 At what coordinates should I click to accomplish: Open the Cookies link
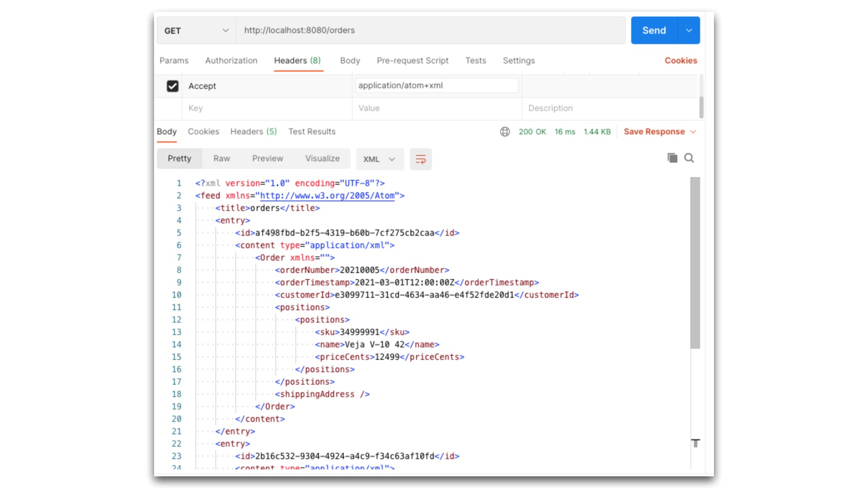click(x=681, y=61)
